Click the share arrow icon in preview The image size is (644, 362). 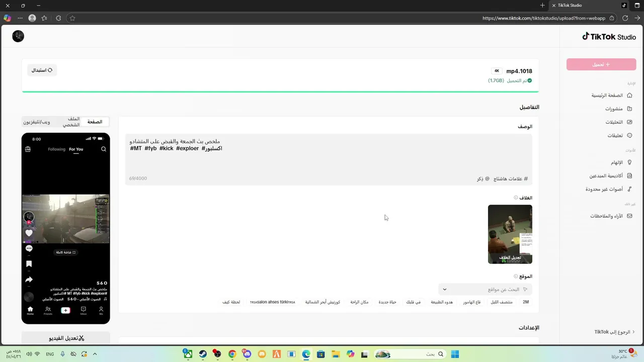click(x=29, y=280)
